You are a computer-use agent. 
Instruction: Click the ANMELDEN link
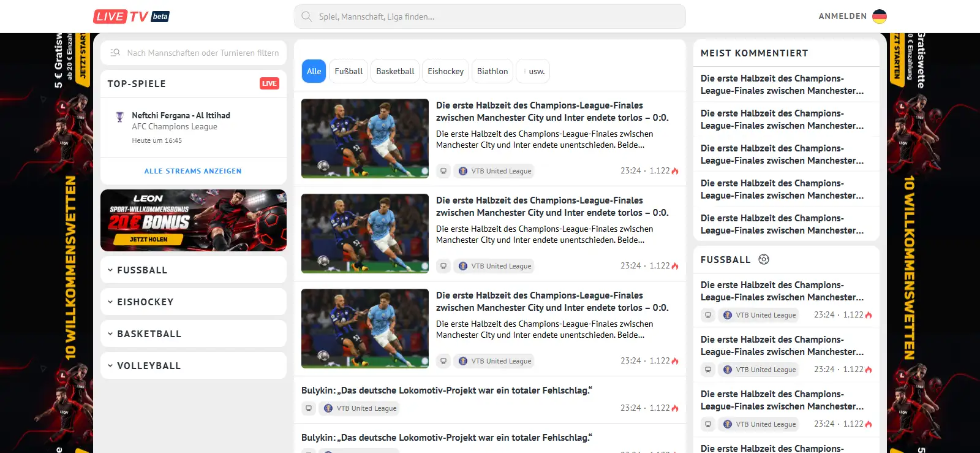coord(843,17)
